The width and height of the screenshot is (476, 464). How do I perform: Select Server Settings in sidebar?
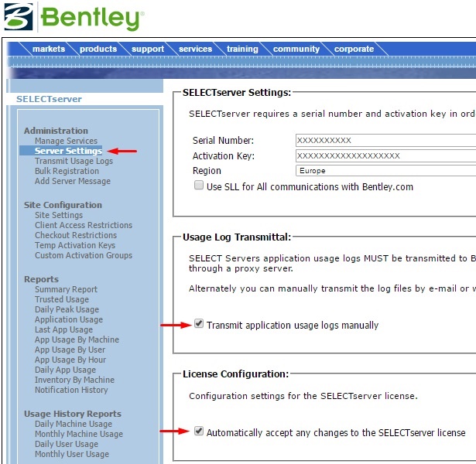coord(68,151)
